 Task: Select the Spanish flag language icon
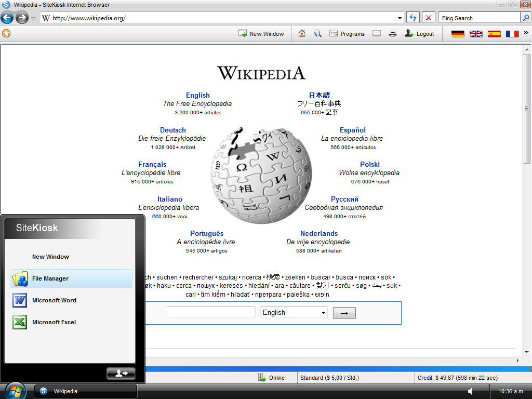[494, 34]
